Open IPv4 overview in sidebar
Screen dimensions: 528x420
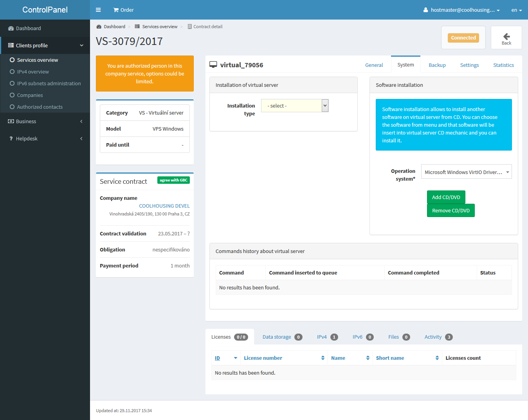[33, 72]
